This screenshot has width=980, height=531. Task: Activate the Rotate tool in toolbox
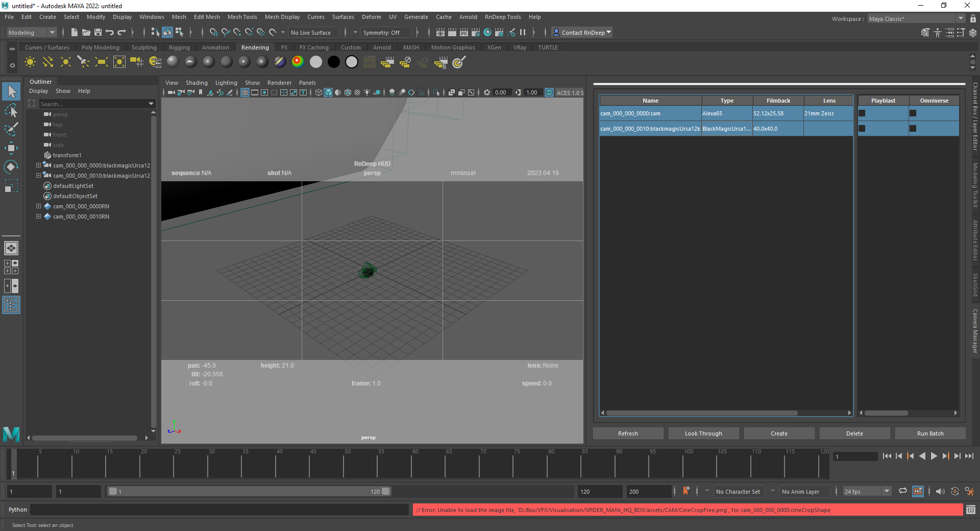11,167
